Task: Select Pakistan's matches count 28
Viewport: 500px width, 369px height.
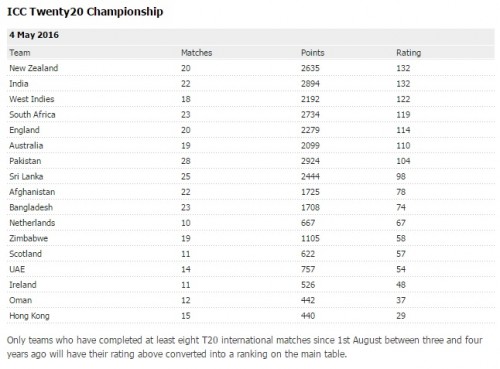Action: (186, 161)
